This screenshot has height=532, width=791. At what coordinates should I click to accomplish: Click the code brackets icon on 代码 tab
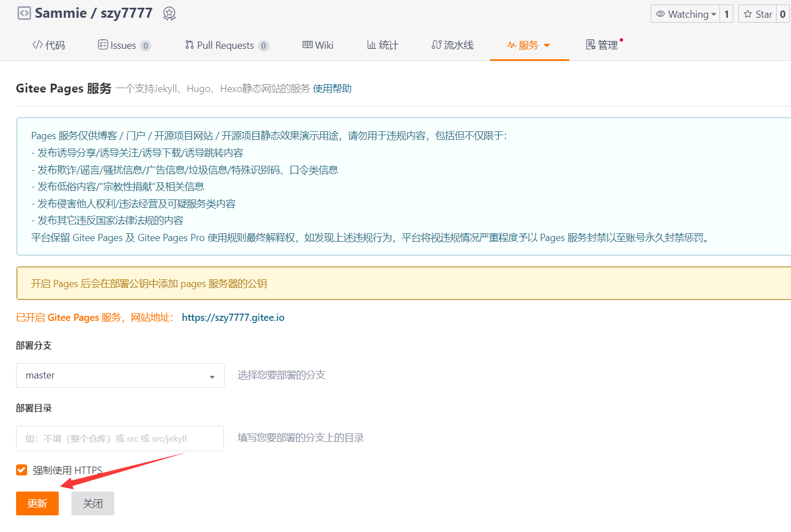pos(37,45)
